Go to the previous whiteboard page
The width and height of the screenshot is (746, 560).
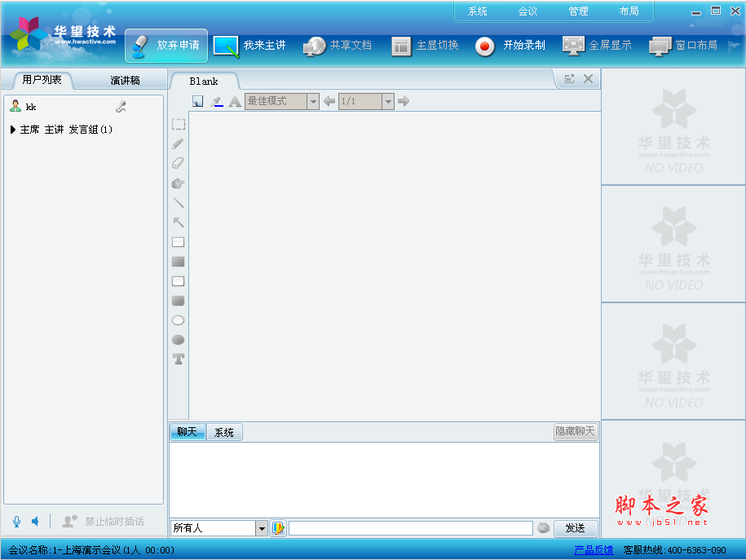coord(329,101)
